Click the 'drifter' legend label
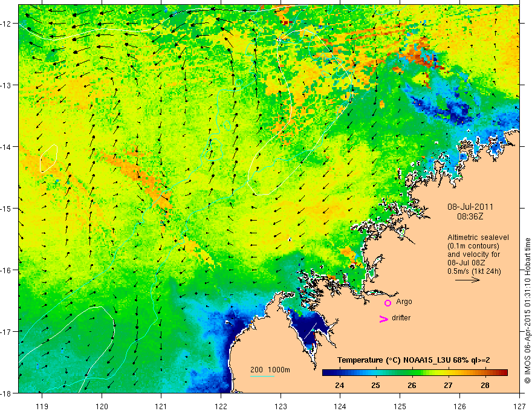532x411 pixels. 401,318
